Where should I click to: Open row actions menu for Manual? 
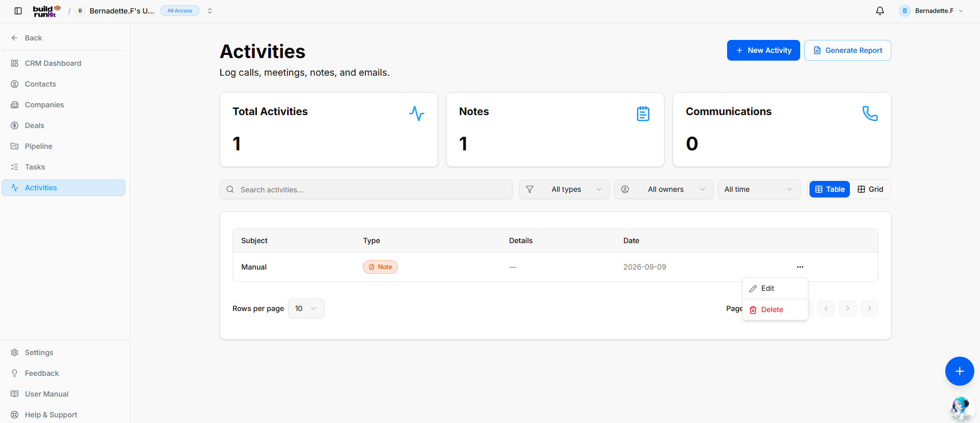tap(800, 267)
